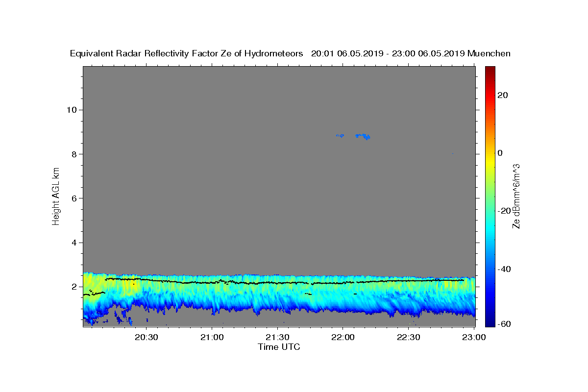Click the 21:30 time tick label

(x=277, y=338)
